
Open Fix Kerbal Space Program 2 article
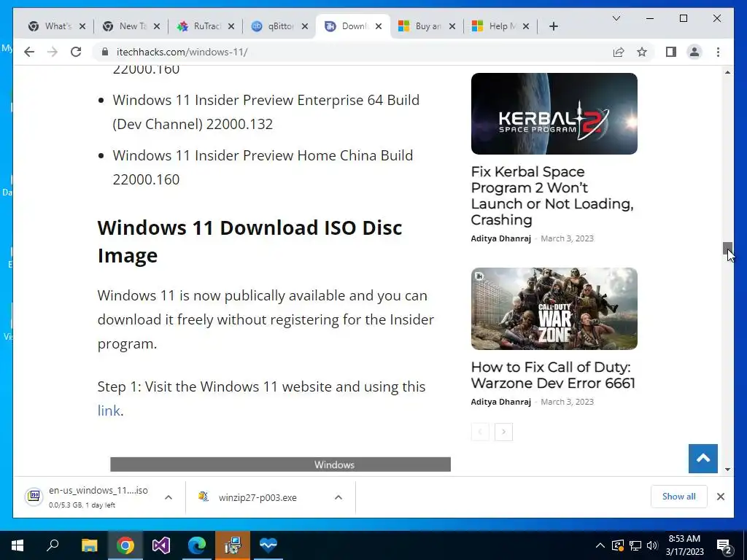click(x=552, y=195)
